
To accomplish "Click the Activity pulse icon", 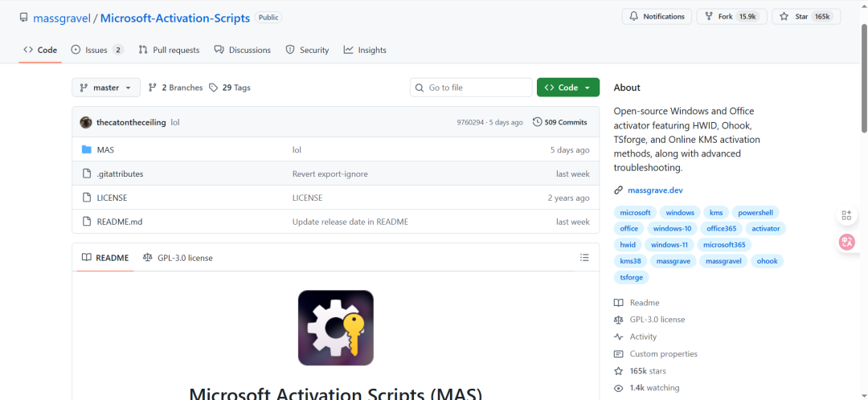I will [618, 337].
